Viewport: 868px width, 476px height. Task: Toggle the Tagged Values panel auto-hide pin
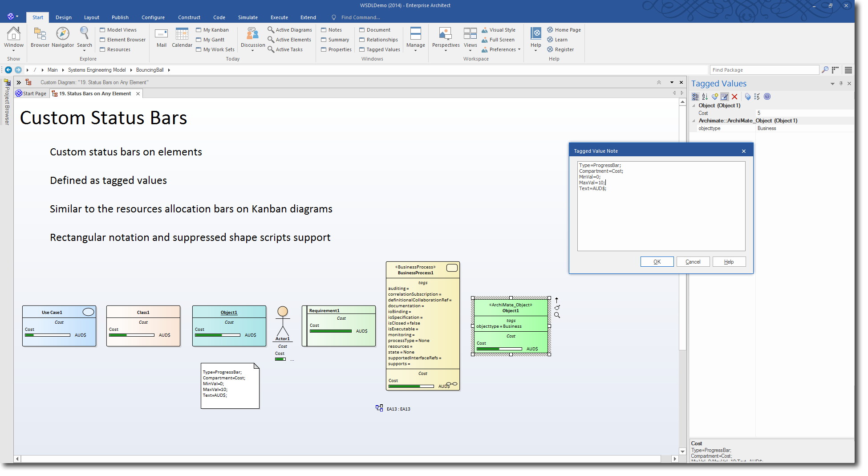click(841, 83)
